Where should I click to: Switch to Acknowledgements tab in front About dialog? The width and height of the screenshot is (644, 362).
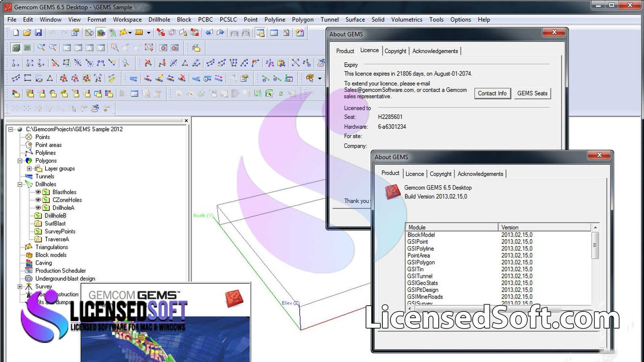click(x=480, y=174)
